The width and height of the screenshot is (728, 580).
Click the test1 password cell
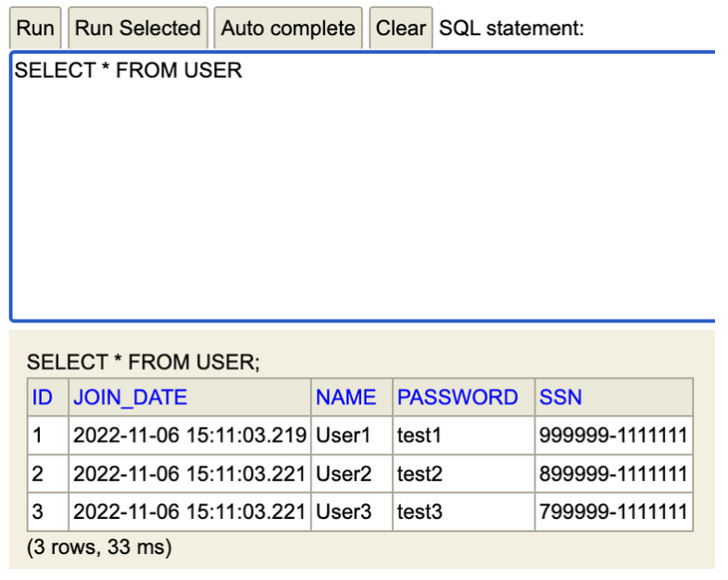464,435
